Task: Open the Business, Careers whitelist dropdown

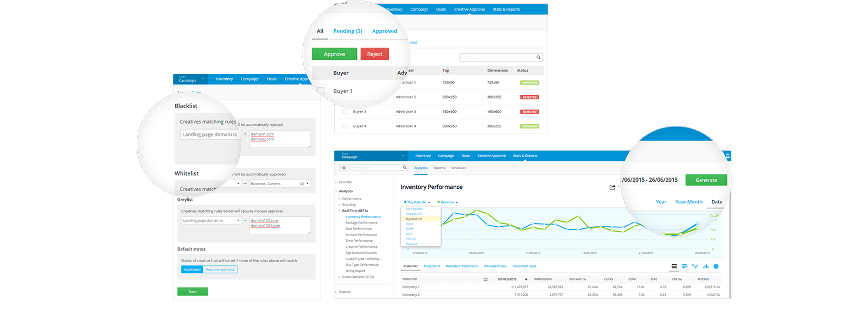Action: [x=280, y=184]
